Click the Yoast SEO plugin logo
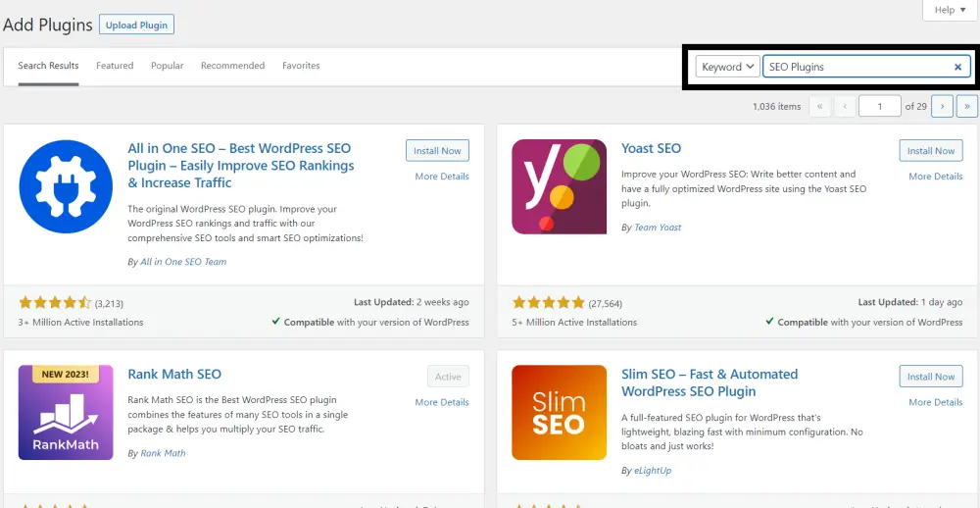 point(559,186)
